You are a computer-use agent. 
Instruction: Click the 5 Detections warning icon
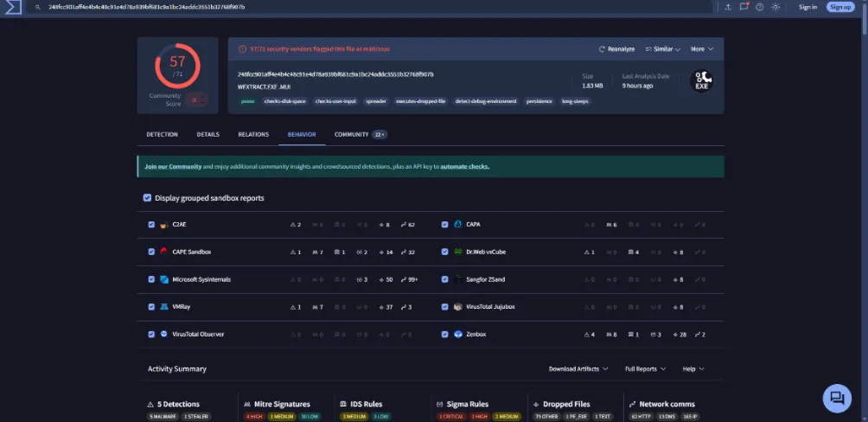(150, 405)
